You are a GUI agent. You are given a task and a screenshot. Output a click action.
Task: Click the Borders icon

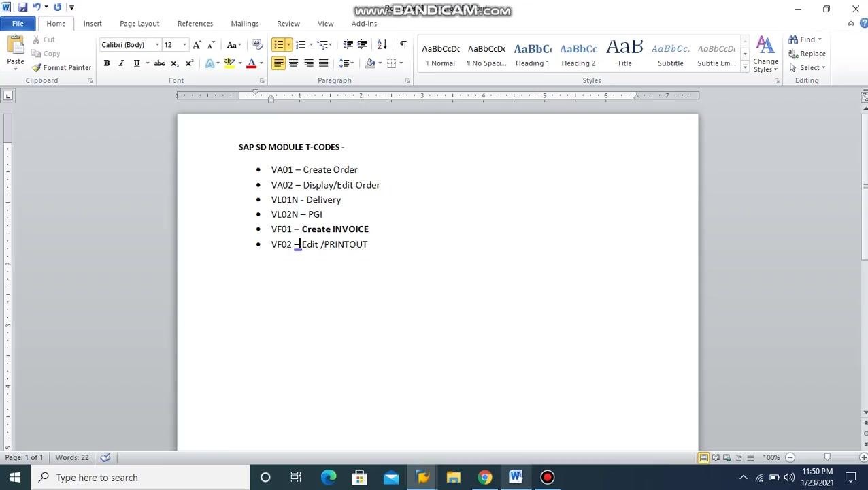click(392, 63)
